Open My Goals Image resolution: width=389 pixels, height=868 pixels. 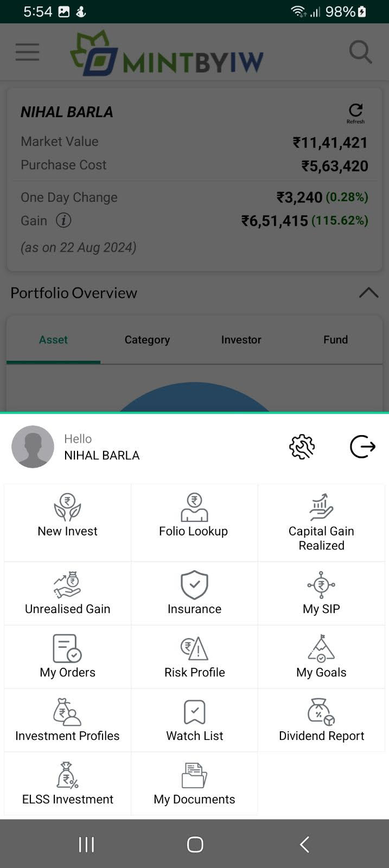[x=321, y=657]
